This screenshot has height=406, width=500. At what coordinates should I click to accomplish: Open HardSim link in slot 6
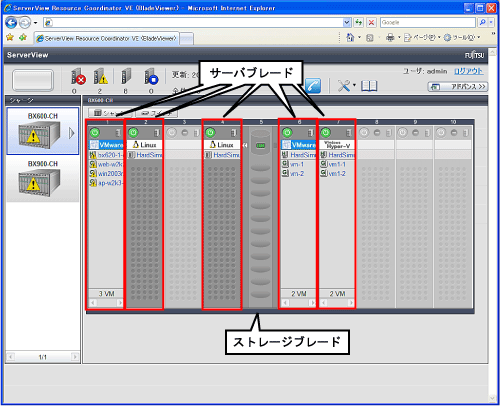(303, 155)
